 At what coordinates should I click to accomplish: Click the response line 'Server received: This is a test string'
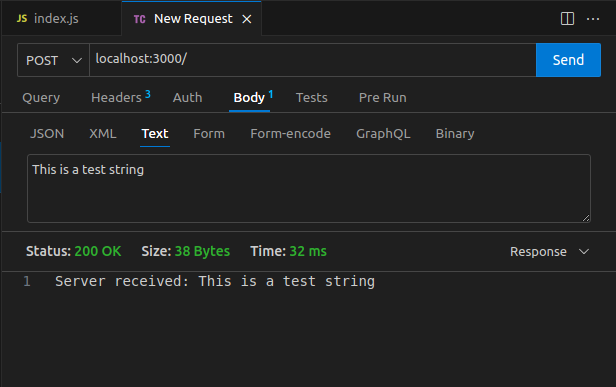tap(215, 281)
